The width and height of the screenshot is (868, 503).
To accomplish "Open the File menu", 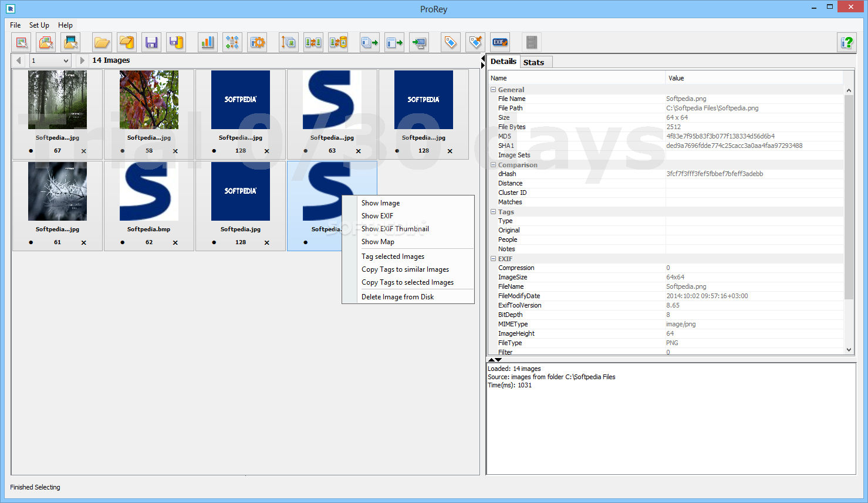I will point(15,25).
